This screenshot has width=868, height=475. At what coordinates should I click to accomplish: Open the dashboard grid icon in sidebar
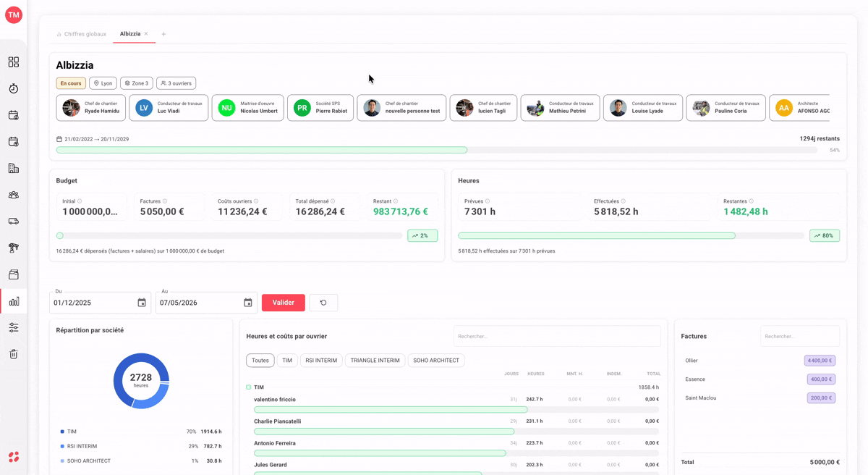[x=13, y=62]
